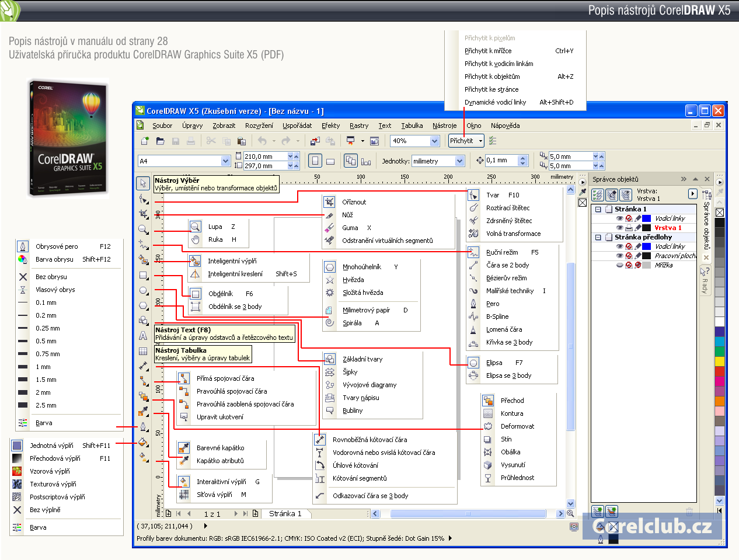
Task: Click the Paste clipboard icon in toolbar
Action: pyautogui.click(x=241, y=141)
